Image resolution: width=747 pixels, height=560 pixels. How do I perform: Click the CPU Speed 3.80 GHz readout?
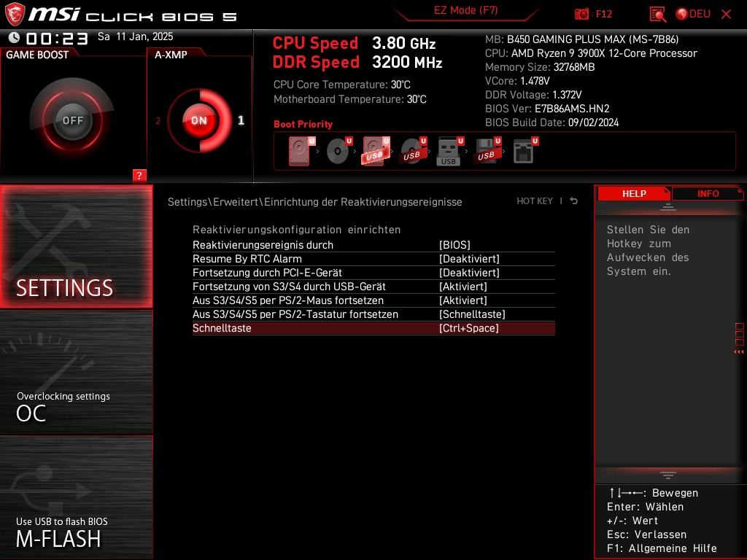click(x=354, y=43)
